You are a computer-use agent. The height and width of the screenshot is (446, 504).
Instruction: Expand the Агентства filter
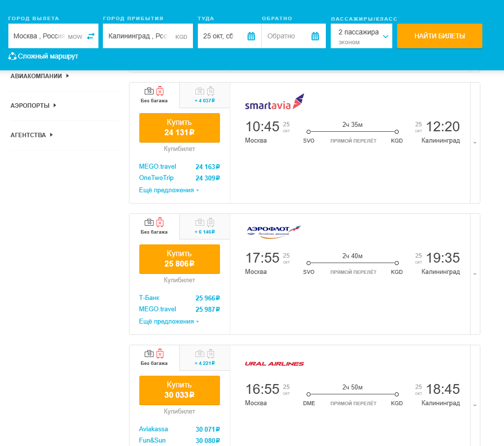point(31,135)
